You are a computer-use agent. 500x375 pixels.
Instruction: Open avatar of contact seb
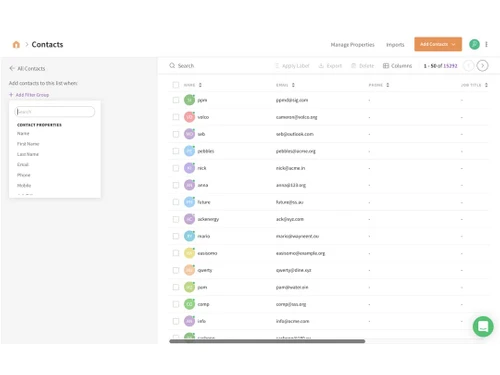[189, 134]
